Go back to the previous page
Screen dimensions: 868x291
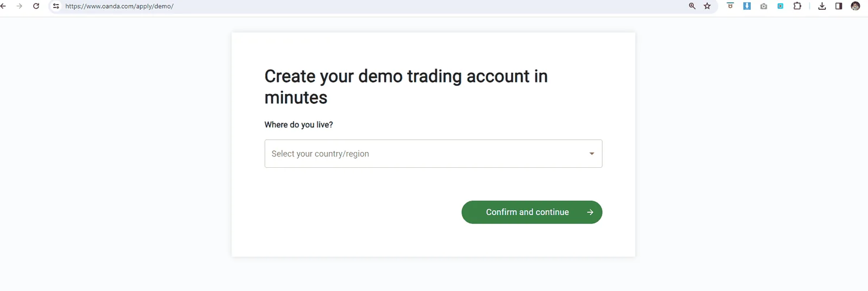3,6
